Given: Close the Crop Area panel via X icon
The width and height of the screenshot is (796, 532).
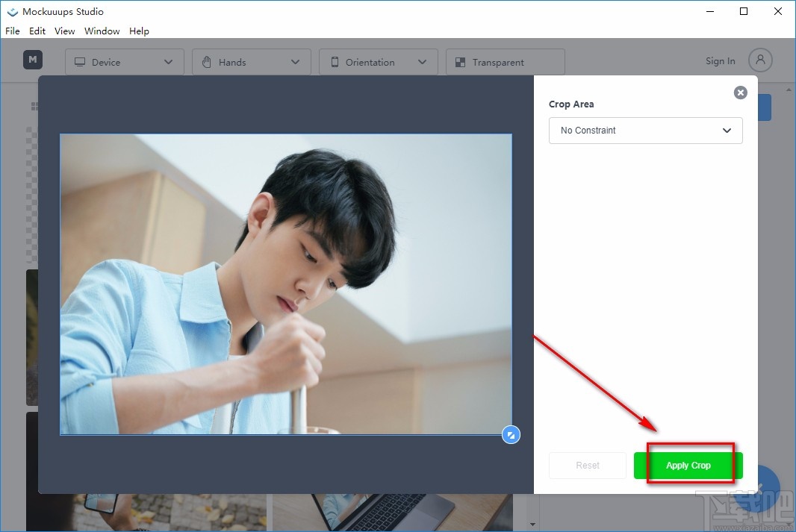Looking at the screenshot, I should pos(740,93).
